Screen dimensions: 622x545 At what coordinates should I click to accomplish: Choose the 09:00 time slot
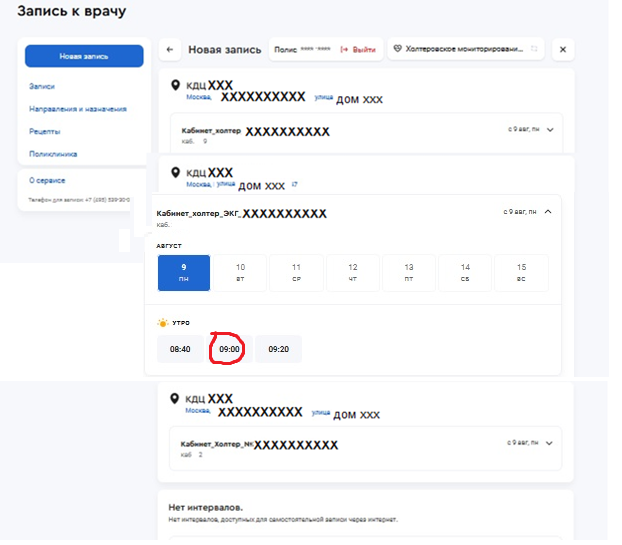pyautogui.click(x=229, y=349)
